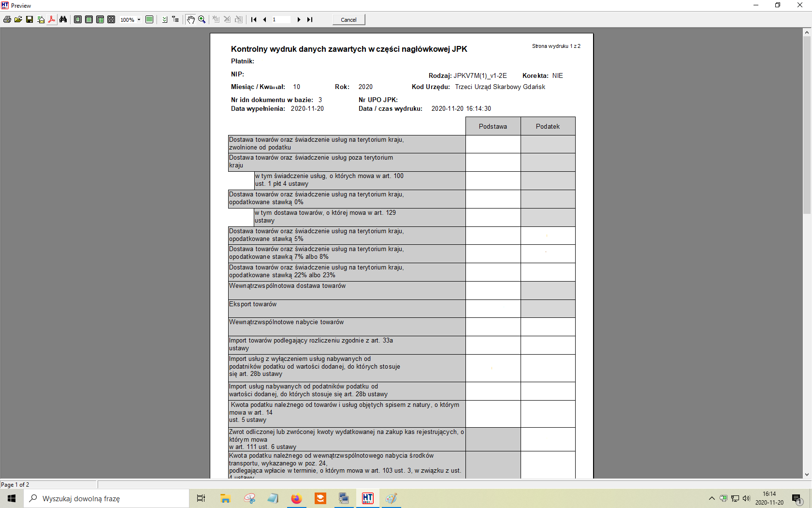Click the Cancel button

pos(348,20)
